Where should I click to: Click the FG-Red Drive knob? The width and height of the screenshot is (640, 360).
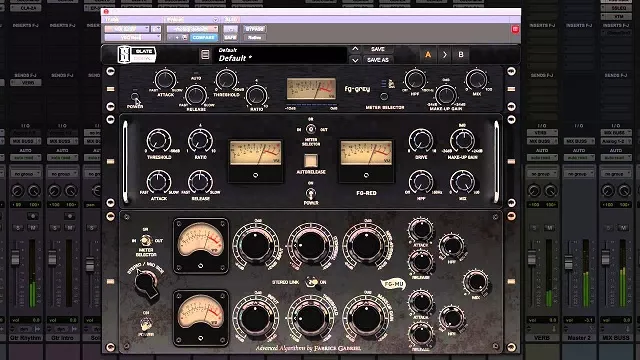coord(421,141)
